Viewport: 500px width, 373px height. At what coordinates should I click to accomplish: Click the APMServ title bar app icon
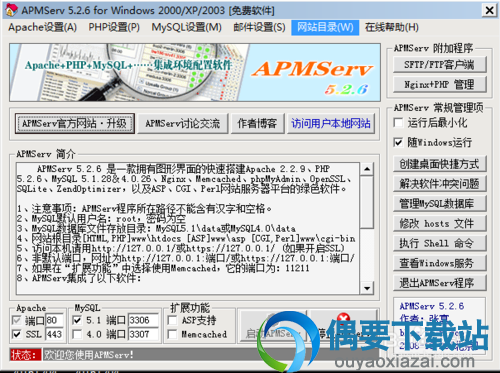11,10
